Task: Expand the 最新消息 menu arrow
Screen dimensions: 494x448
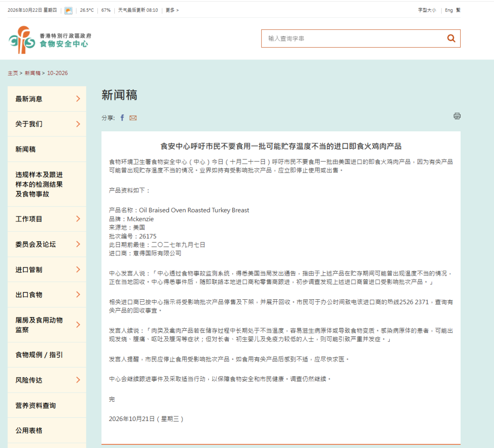Action: coord(78,99)
